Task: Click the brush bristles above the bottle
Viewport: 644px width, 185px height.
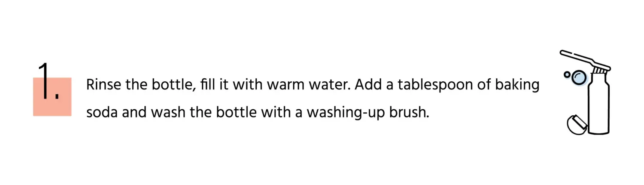Action: [601, 67]
